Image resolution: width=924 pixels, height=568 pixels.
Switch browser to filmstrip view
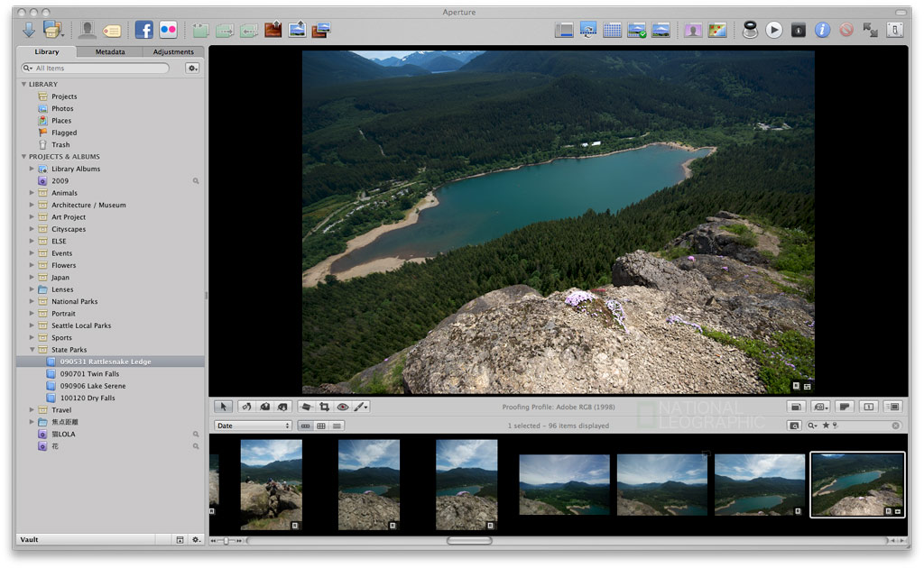305,426
